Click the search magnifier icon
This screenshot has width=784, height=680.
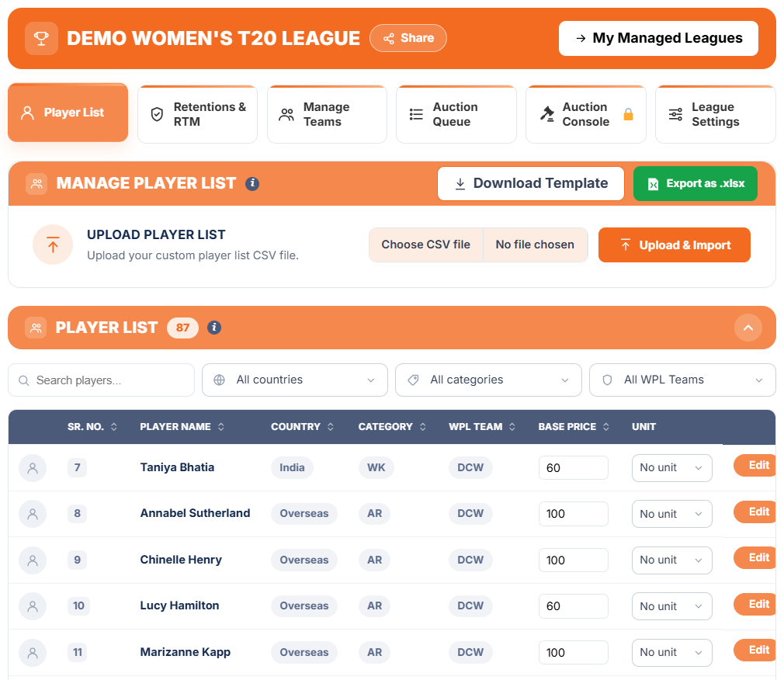pyautogui.click(x=23, y=380)
